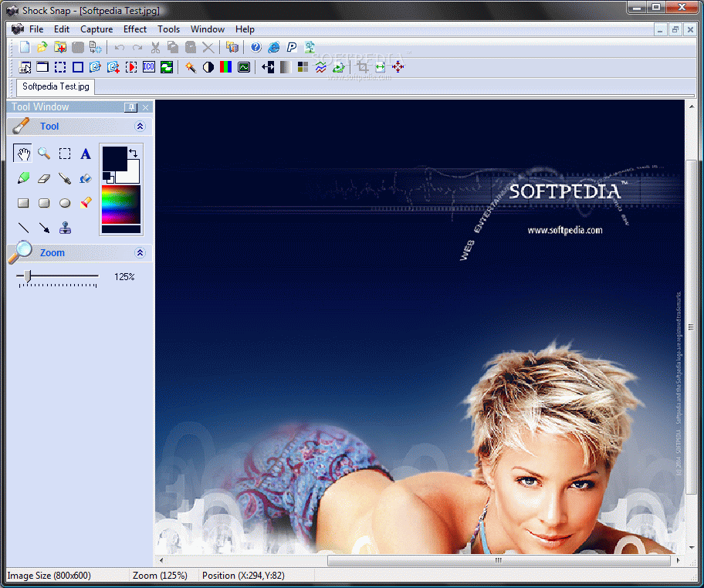Select the Eraser tool
Image resolution: width=704 pixels, height=588 pixels.
pos(43,179)
